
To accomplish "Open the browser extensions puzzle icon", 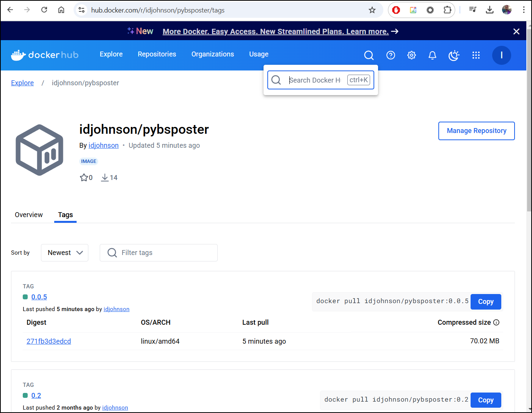I will point(447,10).
